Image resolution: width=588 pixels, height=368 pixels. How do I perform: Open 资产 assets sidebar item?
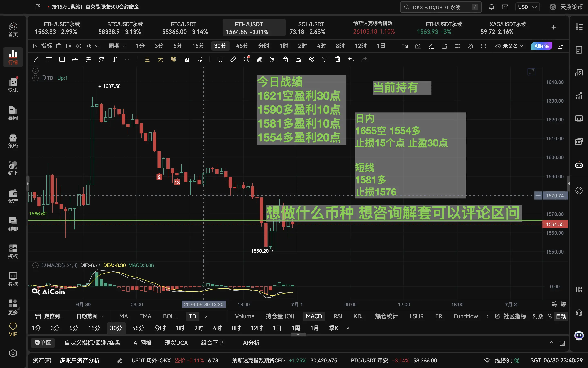pyautogui.click(x=13, y=196)
